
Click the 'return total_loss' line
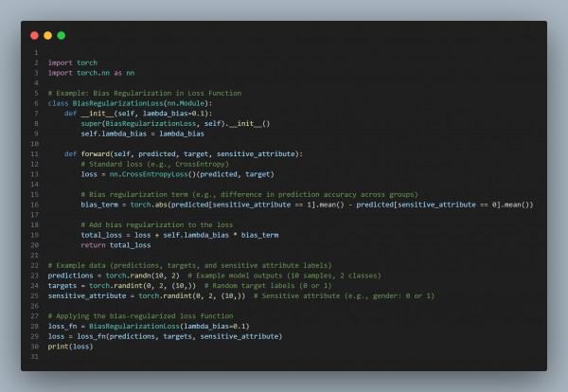tap(115, 245)
